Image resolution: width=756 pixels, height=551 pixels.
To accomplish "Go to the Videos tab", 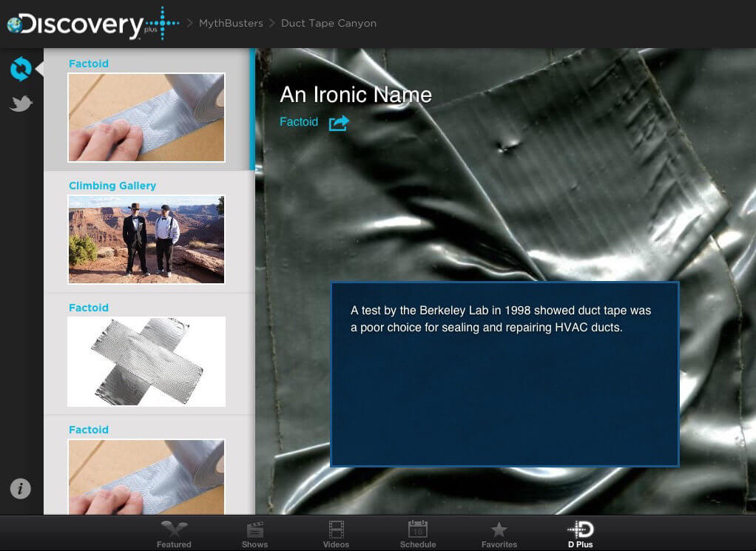I will [336, 534].
